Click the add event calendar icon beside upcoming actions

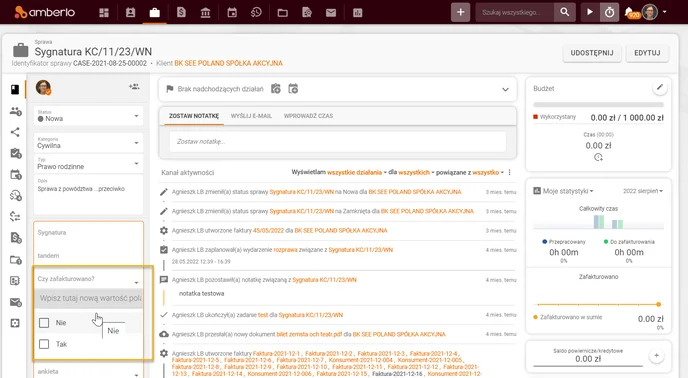pos(293,89)
